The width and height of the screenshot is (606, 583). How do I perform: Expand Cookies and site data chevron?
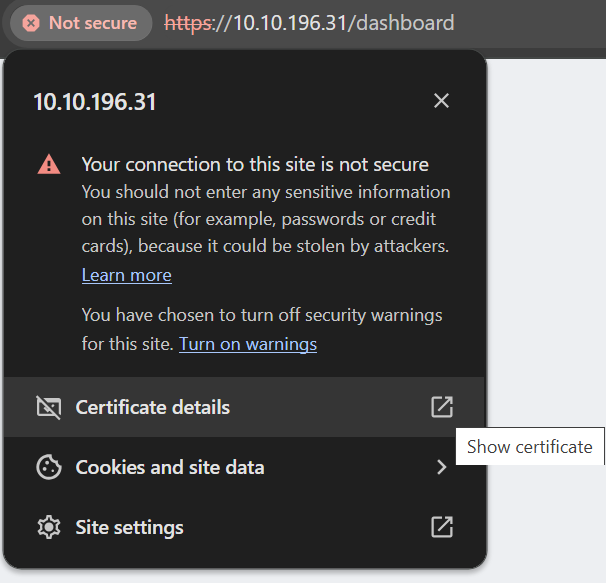pos(442,467)
